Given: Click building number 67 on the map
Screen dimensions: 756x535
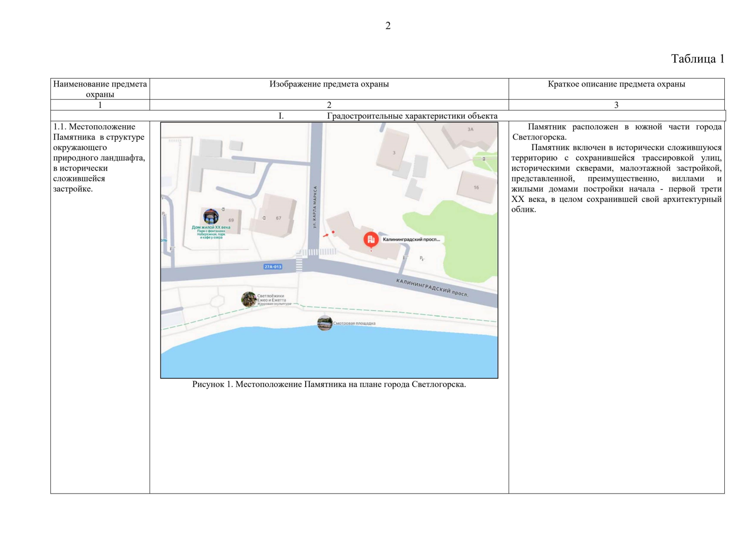Looking at the screenshot, I should pyautogui.click(x=278, y=218).
